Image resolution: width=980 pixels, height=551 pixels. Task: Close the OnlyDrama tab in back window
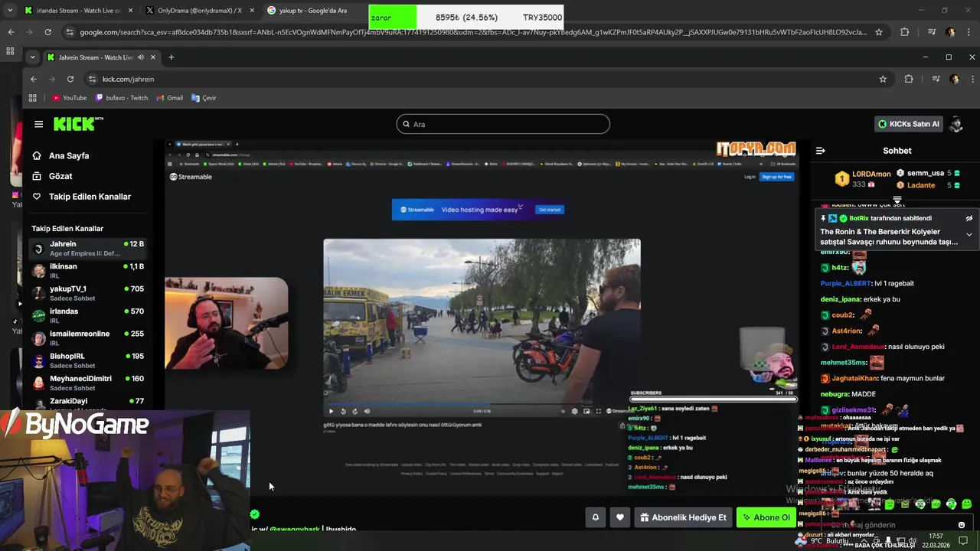tap(252, 11)
